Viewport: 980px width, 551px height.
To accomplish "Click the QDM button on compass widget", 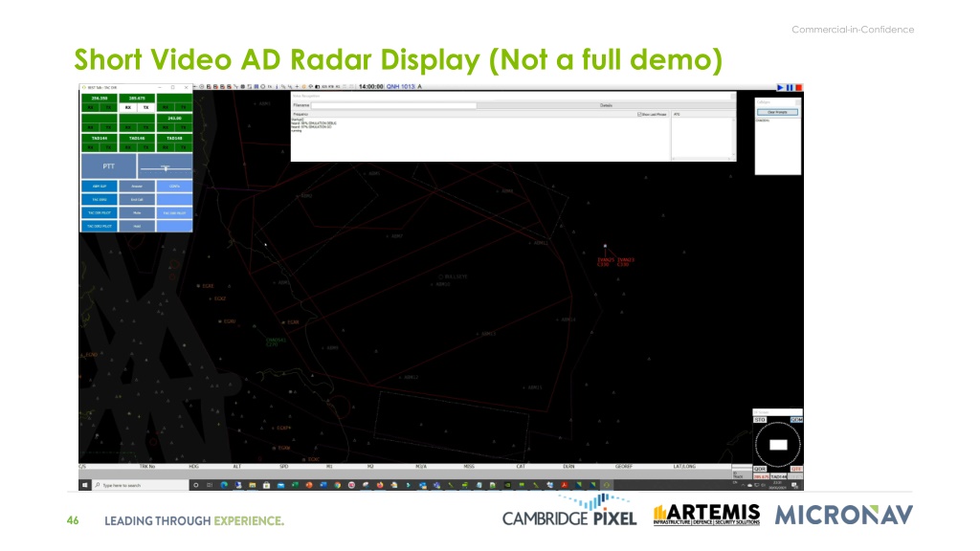I will click(796, 420).
